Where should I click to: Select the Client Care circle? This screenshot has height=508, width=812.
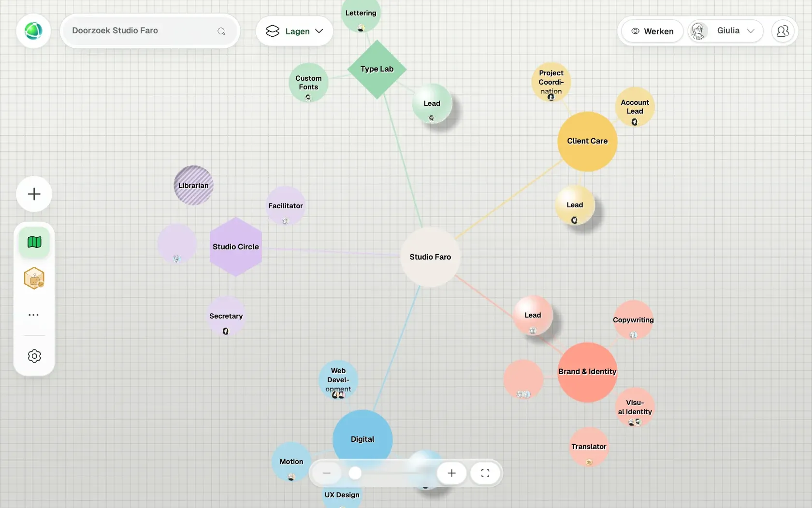[587, 141]
